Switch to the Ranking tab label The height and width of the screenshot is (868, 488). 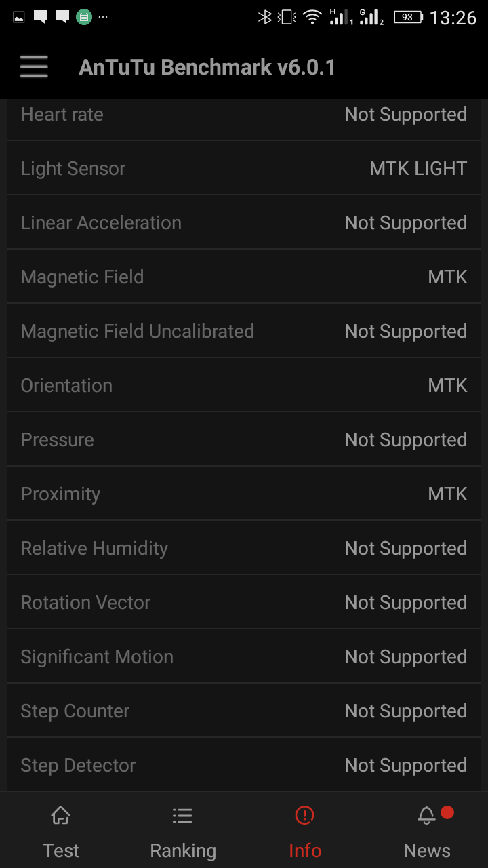click(183, 850)
